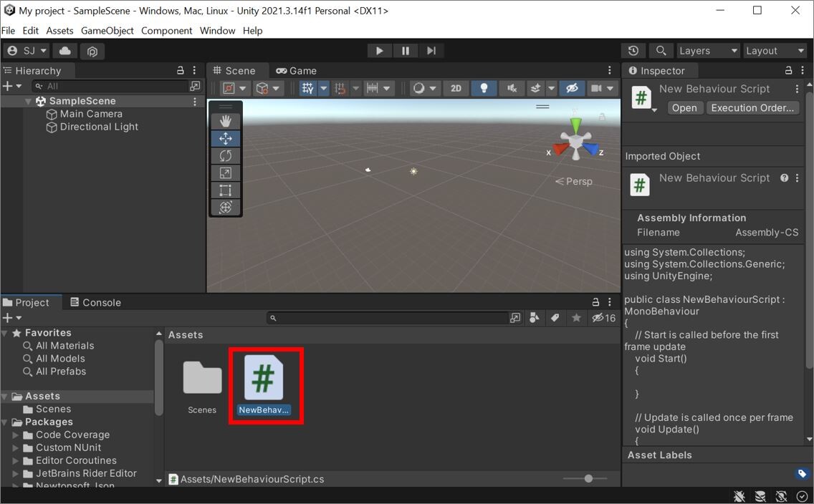
Task: Select the Rotate tool
Action: click(x=225, y=155)
